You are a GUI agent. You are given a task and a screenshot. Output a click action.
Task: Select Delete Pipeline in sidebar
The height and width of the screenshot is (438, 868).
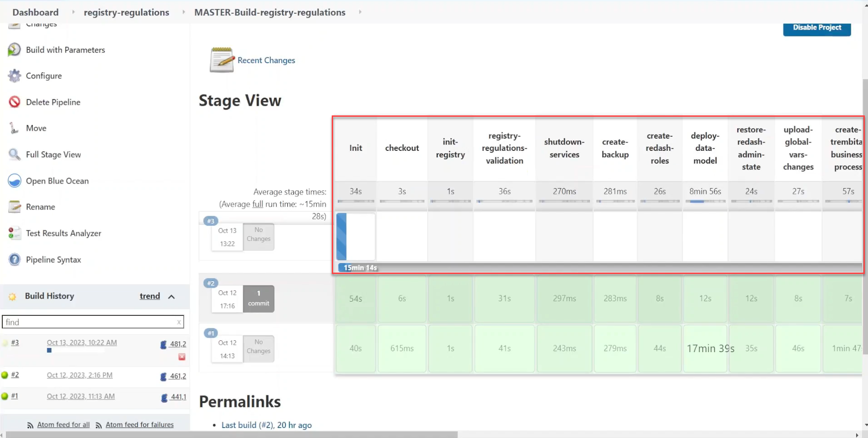[53, 102]
